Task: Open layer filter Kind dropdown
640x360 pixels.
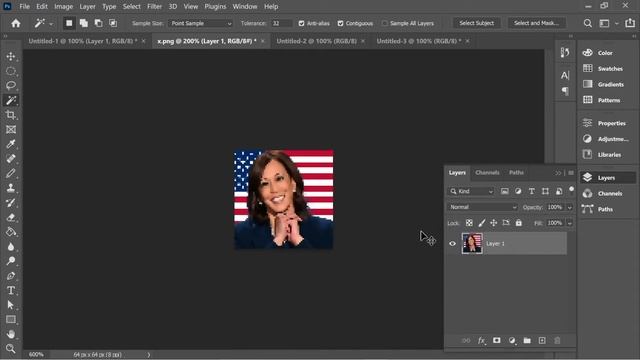Action: coord(471,191)
